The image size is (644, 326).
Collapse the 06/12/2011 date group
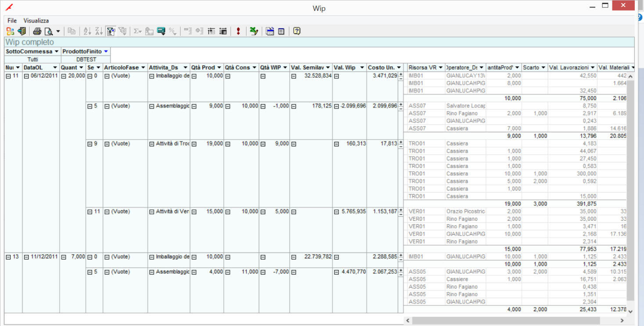click(x=26, y=76)
